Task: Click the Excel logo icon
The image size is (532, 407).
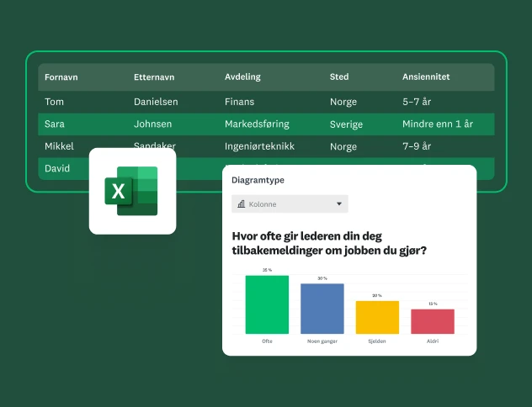Action: click(131, 191)
